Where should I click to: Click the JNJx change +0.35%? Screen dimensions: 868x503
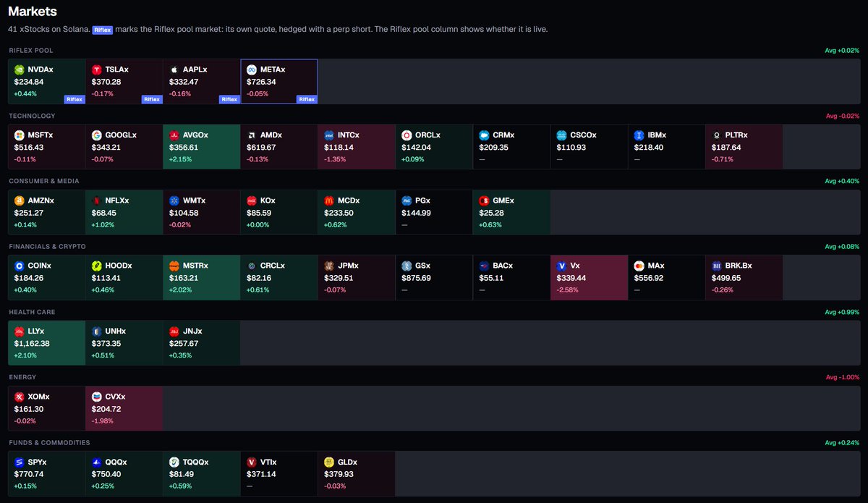tap(179, 355)
